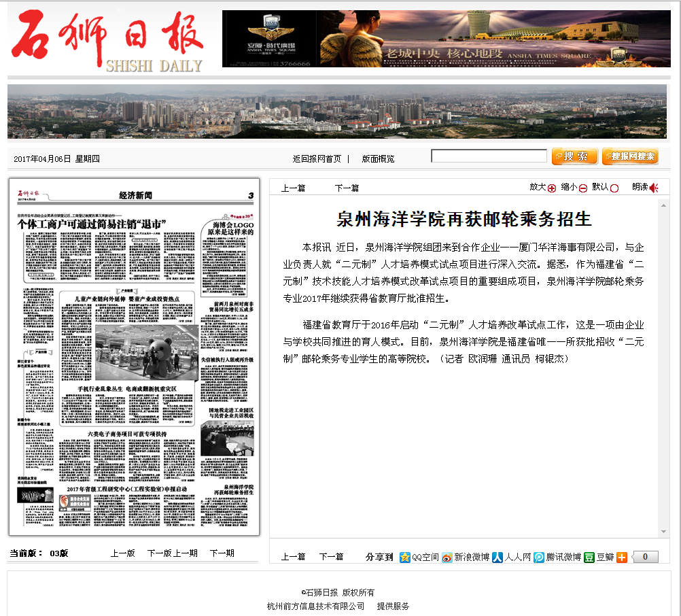Screen dimensions: 681x616
Task: Share to 人人网 via its blue icon
Action: 497,557
